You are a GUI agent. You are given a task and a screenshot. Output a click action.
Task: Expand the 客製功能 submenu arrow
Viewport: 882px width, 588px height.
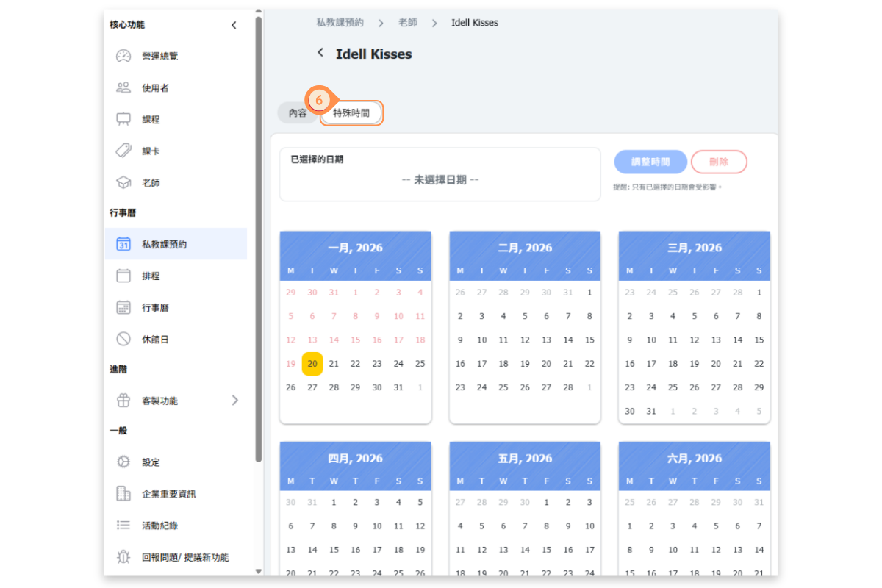(x=235, y=401)
